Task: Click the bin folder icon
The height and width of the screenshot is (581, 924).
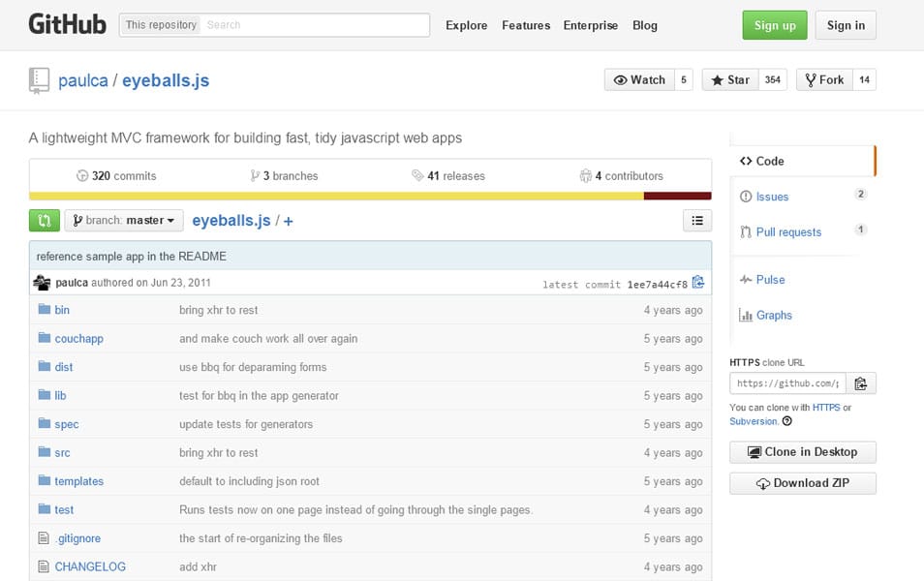Action: [x=45, y=309]
